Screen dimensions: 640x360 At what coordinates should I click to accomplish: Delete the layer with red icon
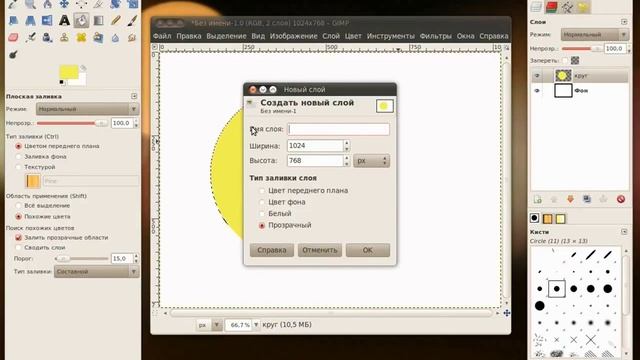tap(621, 199)
